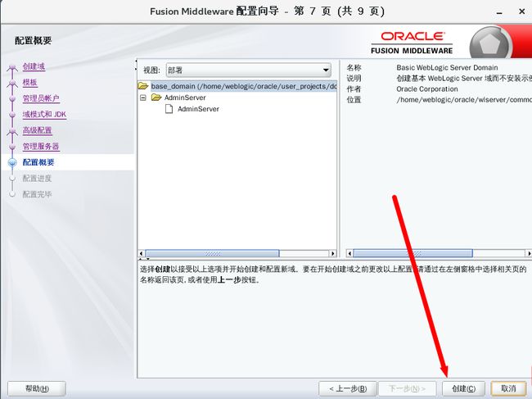The image size is (532, 399).
Task: Click the 作者 field label
Action: (x=354, y=89)
